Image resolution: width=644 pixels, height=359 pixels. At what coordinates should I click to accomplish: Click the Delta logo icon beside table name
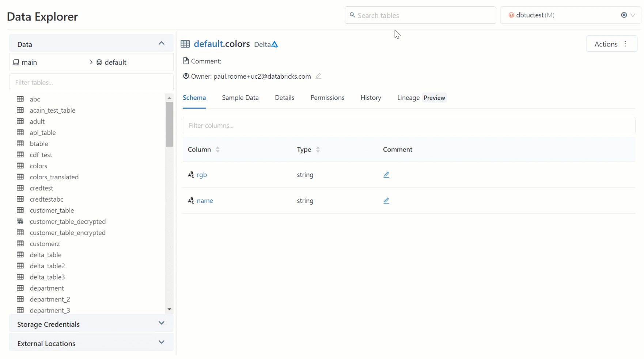[x=275, y=44]
